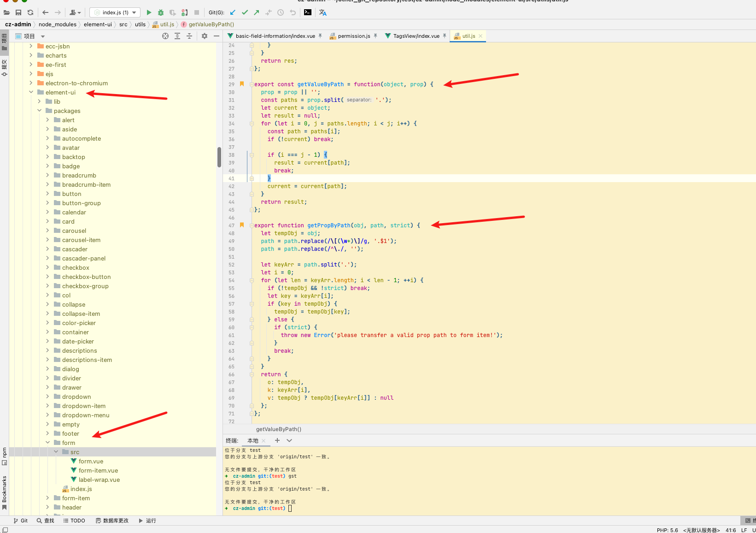Open the 查找 tool window
The width and height of the screenshot is (756, 533).
click(46, 521)
